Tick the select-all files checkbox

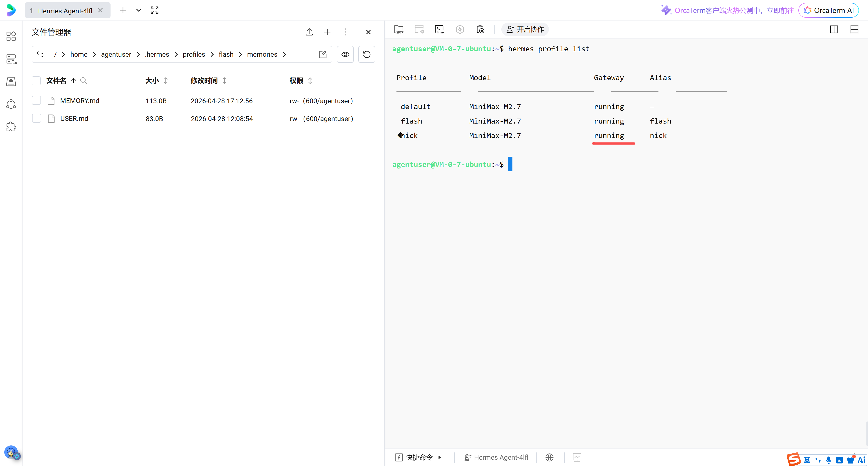pyautogui.click(x=36, y=81)
